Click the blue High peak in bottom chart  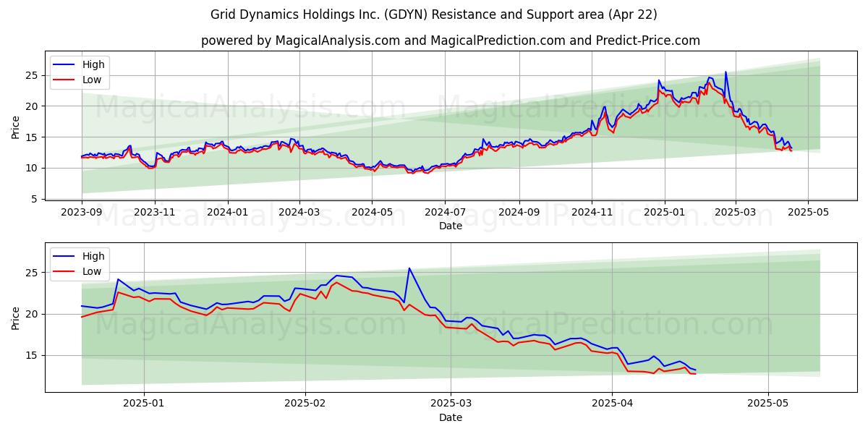[409, 268]
